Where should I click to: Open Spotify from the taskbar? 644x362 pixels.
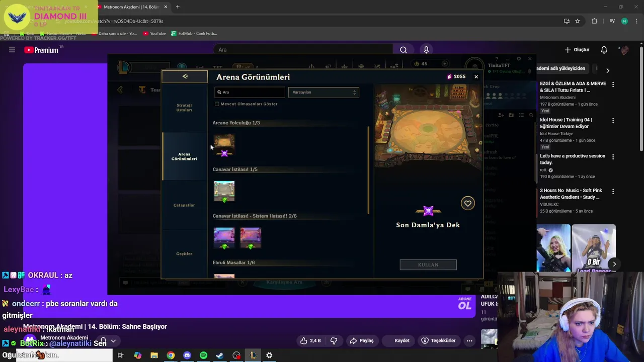203,355
